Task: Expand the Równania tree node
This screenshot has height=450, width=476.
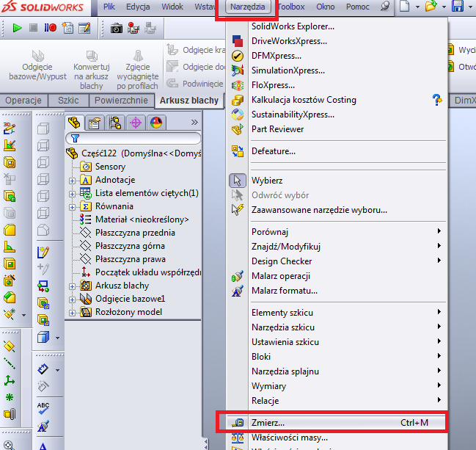Action: tap(72, 207)
